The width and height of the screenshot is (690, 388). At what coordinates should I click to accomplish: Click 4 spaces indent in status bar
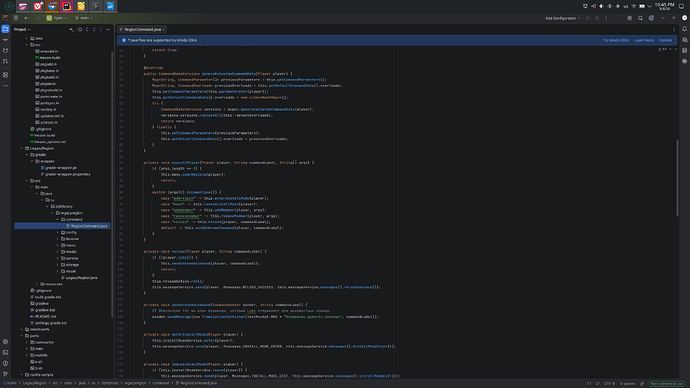tap(628, 384)
